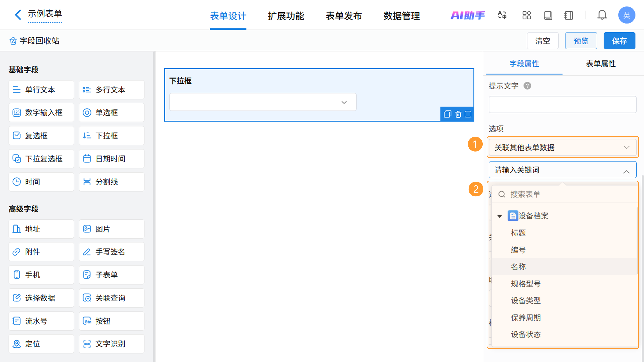Open the apps grid icon in header
This screenshot has height=362, width=644.
point(526,15)
